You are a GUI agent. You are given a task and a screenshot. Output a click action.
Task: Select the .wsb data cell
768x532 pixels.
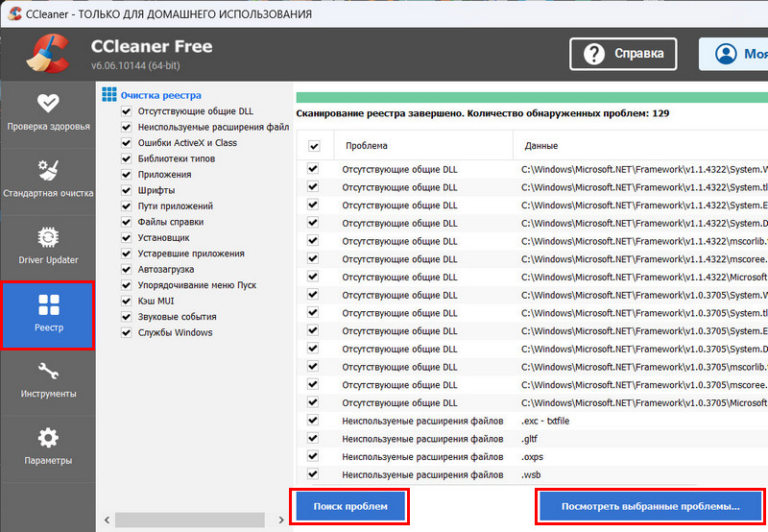pos(531,474)
